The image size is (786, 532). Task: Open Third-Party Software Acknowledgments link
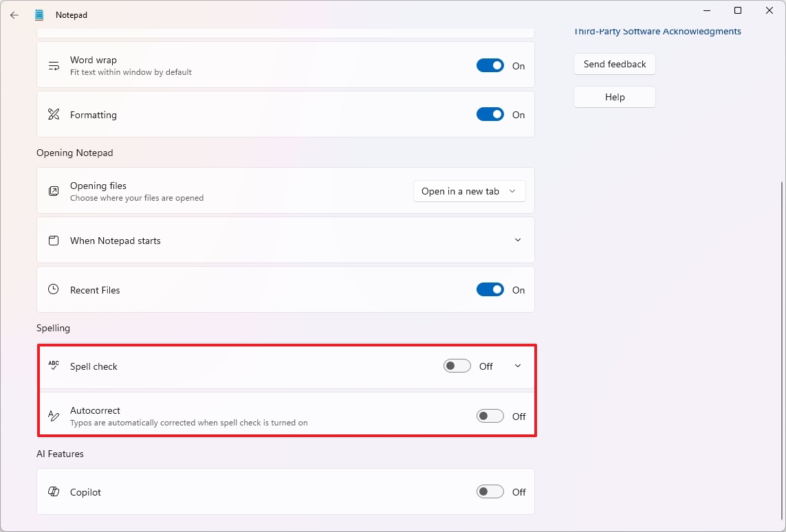pos(657,31)
